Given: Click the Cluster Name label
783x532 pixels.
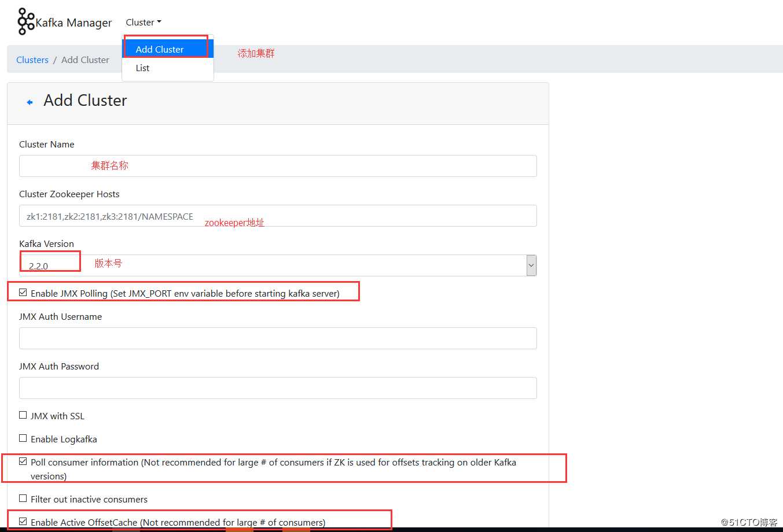Looking at the screenshot, I should click(x=47, y=144).
